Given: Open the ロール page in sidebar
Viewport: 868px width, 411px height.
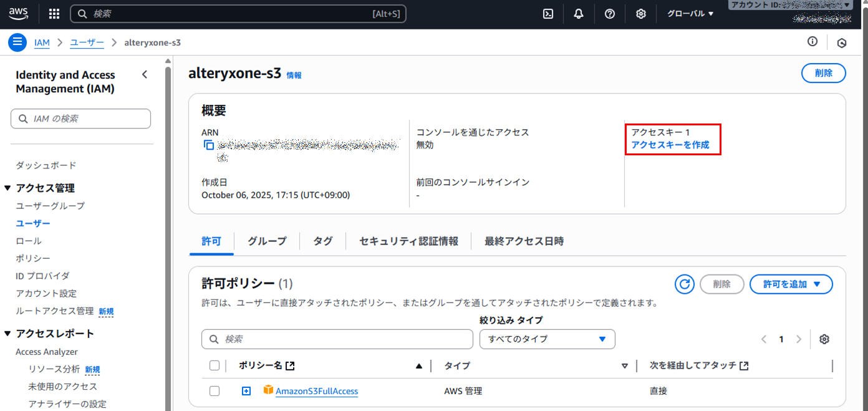Looking at the screenshot, I should coord(29,241).
